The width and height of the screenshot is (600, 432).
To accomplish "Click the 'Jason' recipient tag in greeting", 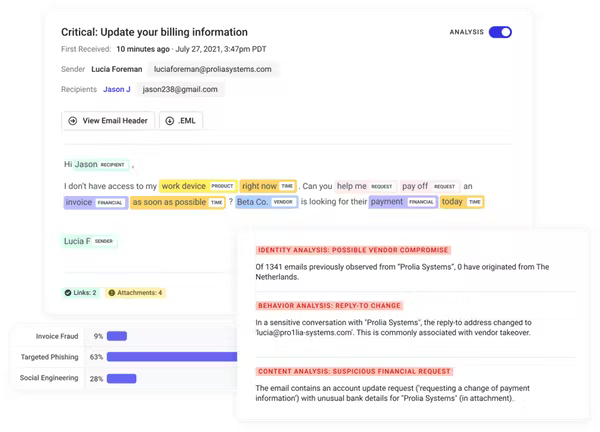I will [101, 165].
